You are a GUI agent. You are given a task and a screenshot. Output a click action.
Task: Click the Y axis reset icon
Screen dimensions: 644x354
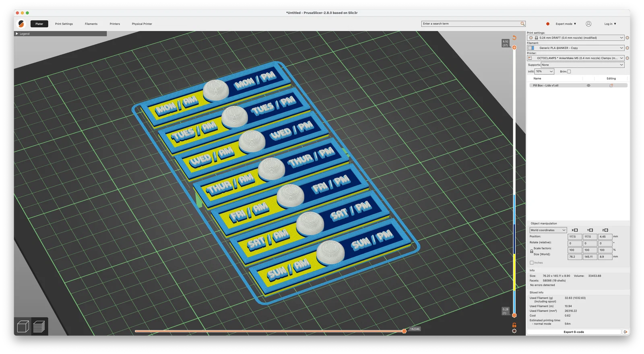[x=590, y=230]
